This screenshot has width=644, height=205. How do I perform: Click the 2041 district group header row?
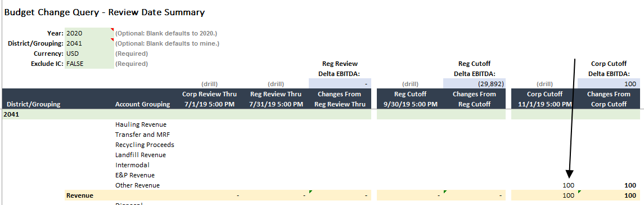point(187,114)
